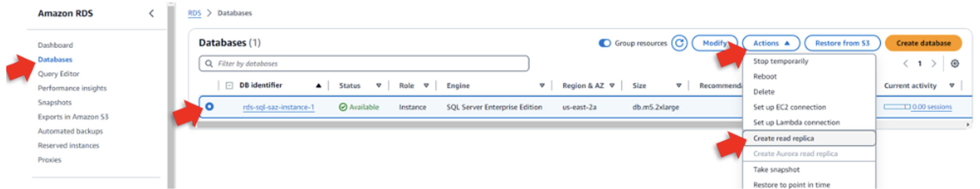Open Performance insights in the sidebar
980x189 pixels.
(72, 88)
